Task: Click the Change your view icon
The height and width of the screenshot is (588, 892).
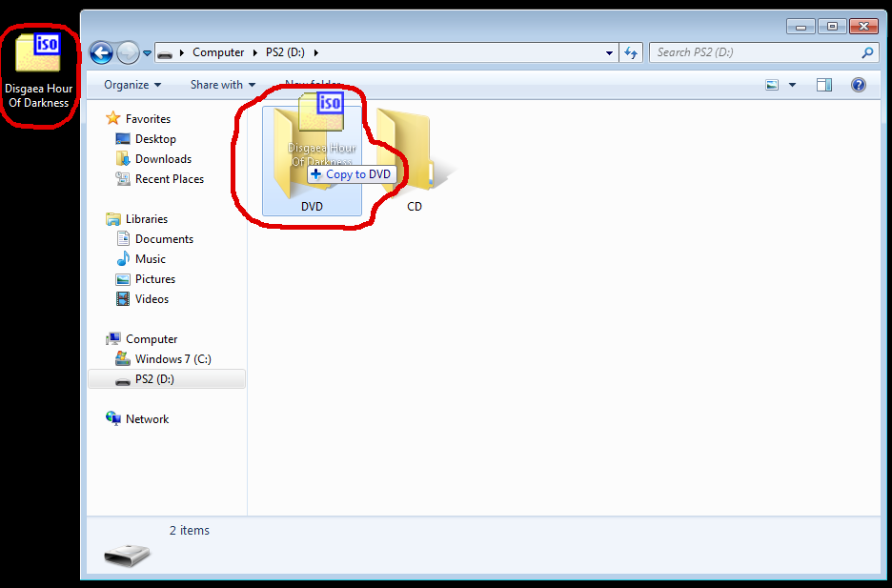Action: 773,85
